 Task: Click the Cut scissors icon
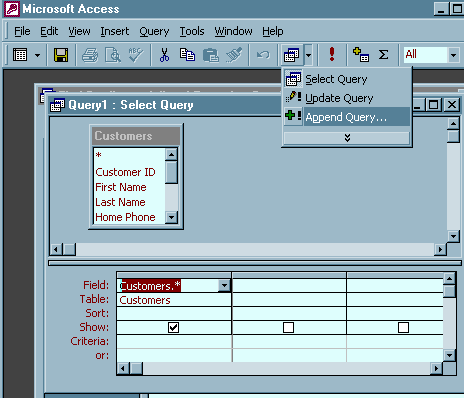[x=164, y=55]
